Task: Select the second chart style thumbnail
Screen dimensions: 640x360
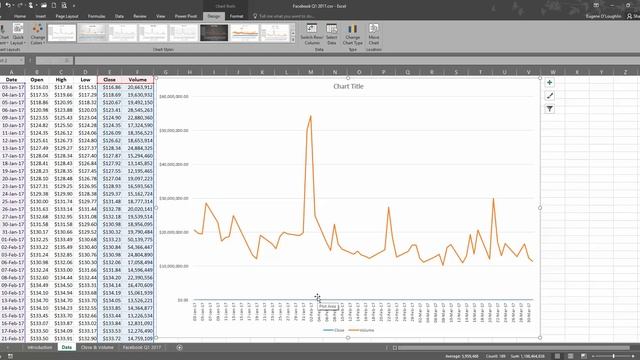Action: [92, 33]
